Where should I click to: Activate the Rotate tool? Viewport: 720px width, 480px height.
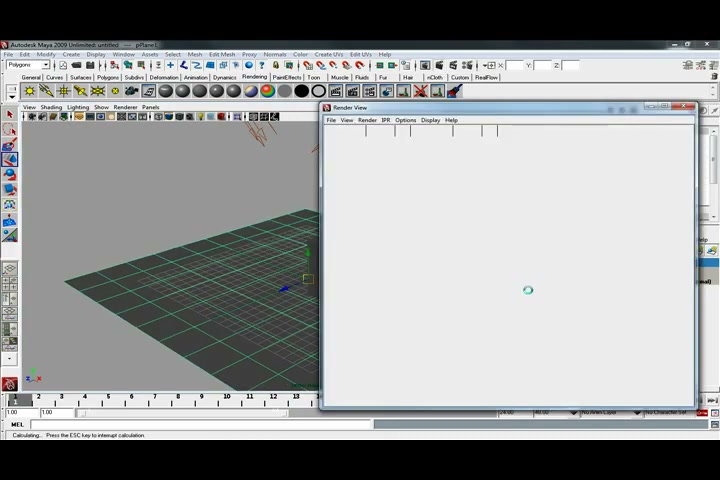(10, 175)
